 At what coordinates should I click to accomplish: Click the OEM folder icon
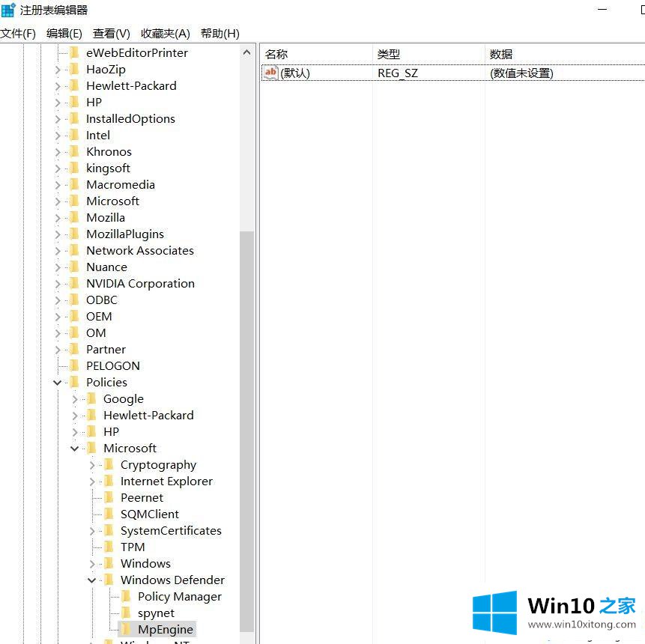tap(74, 316)
